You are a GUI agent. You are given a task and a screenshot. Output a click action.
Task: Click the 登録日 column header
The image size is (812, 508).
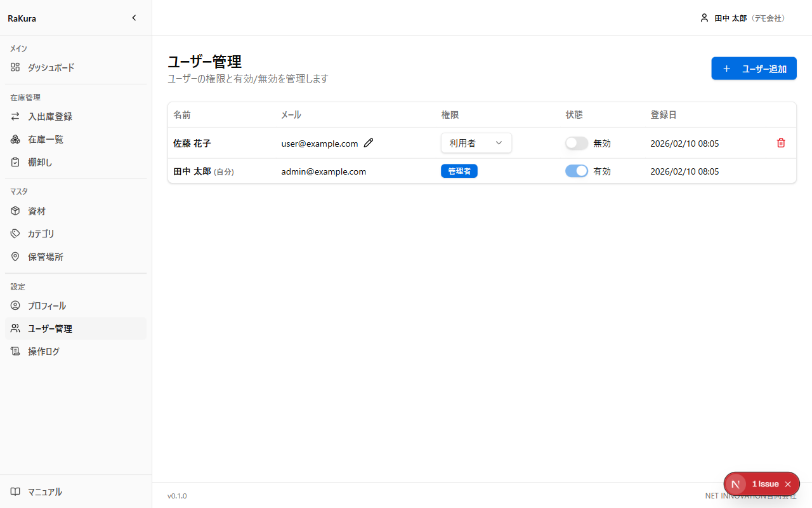664,115
